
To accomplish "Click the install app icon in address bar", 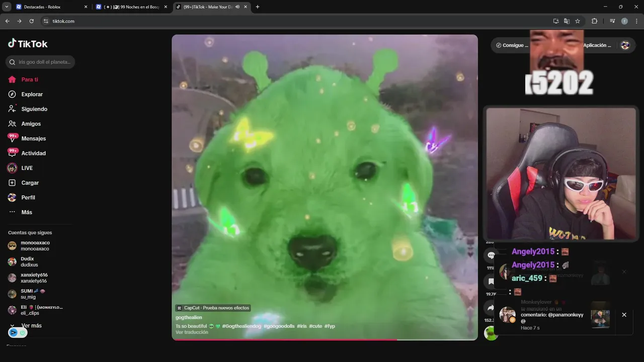I will (x=556, y=21).
